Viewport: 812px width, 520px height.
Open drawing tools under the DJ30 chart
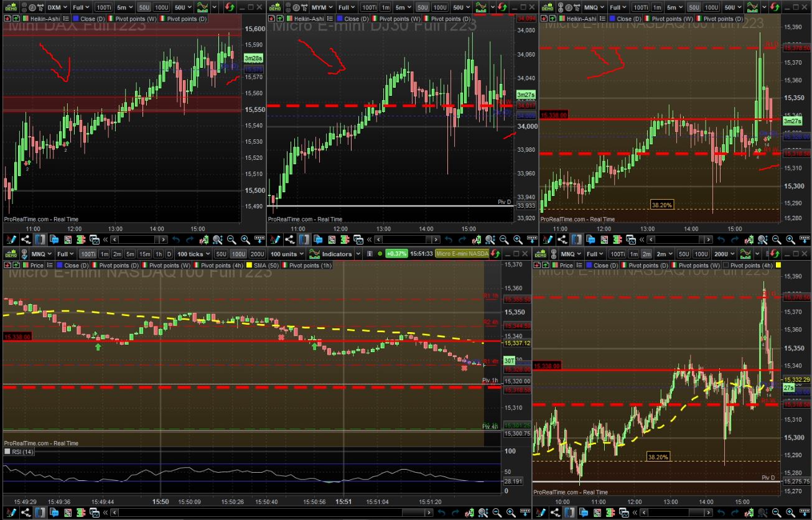tap(274, 239)
